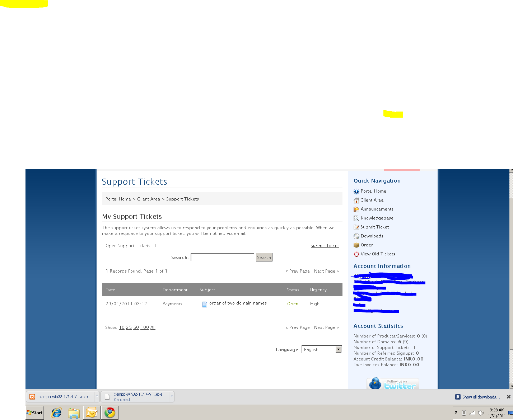The width and height of the screenshot is (513, 420).
Task: Click the Announcements icon in sidebar
Action: coord(356,209)
